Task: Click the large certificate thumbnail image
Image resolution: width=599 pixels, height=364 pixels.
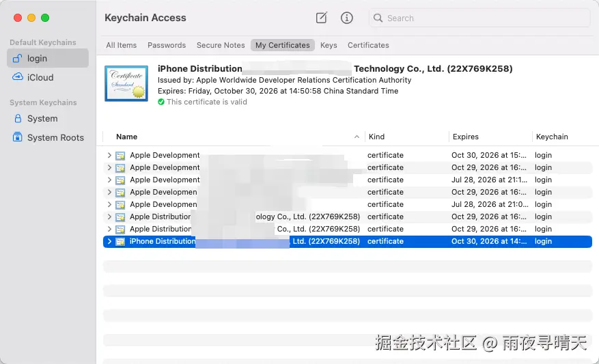Action: (x=126, y=83)
